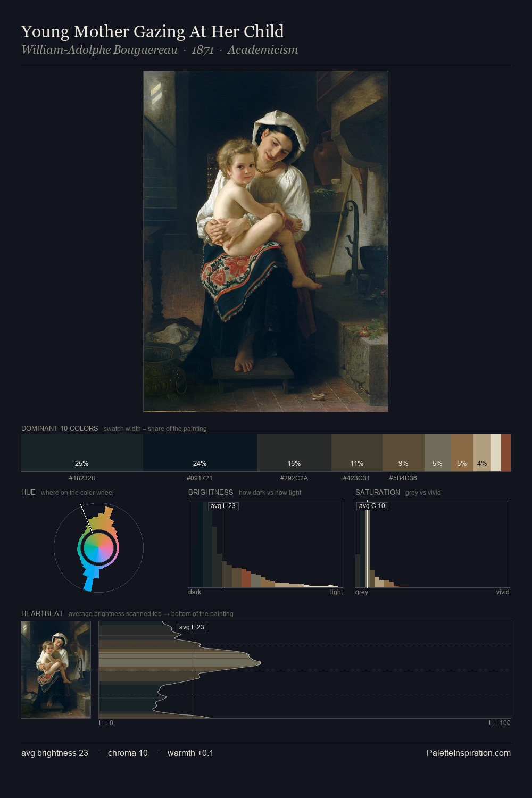The height and width of the screenshot is (798, 532).
Task: Select the 11% dark brown swatch
Action: tap(357, 453)
